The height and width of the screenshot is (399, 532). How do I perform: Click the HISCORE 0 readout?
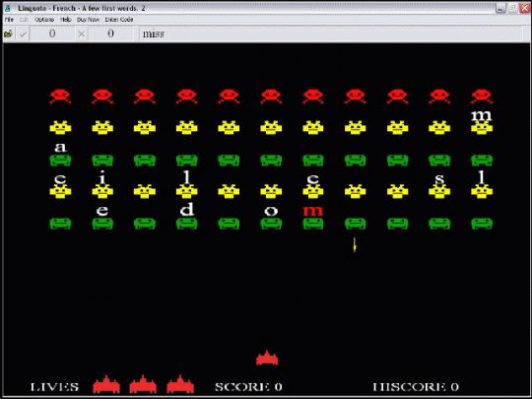click(x=416, y=387)
